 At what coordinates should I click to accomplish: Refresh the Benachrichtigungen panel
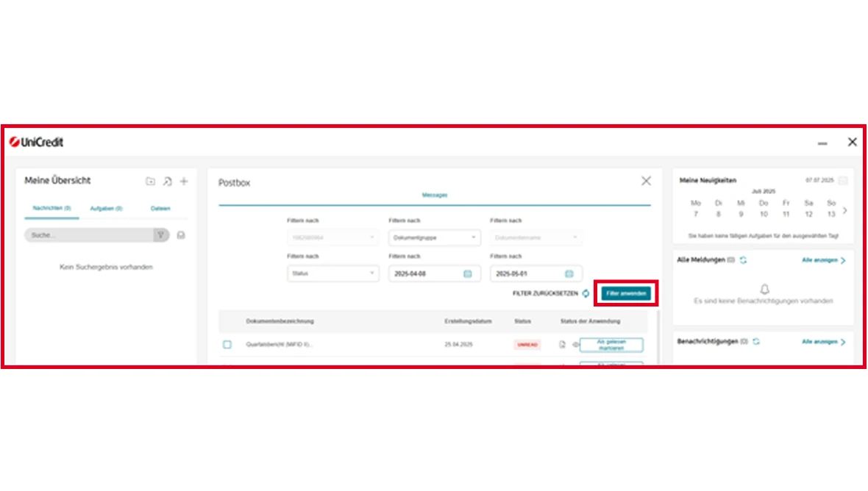755,342
